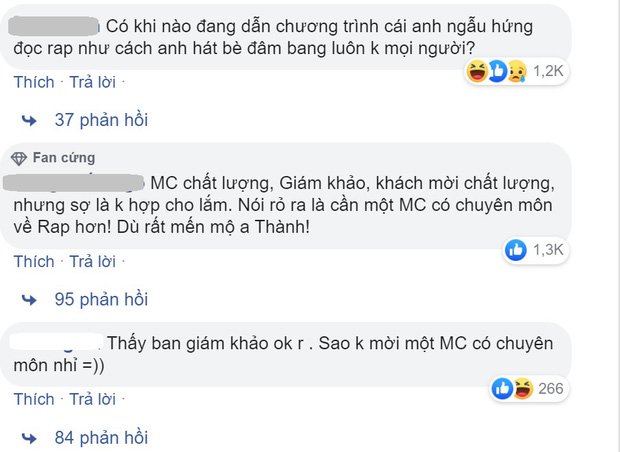Click the diamond icon beside Fan cứng
620x452 pixels.
(x=19, y=159)
